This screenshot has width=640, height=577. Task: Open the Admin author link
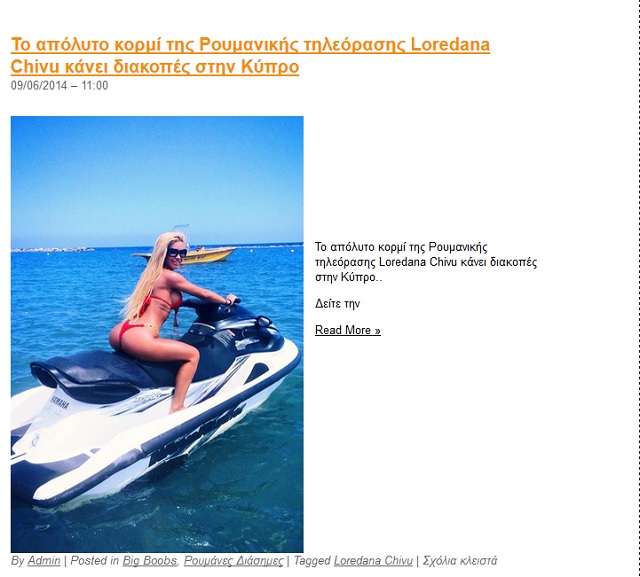point(44,561)
